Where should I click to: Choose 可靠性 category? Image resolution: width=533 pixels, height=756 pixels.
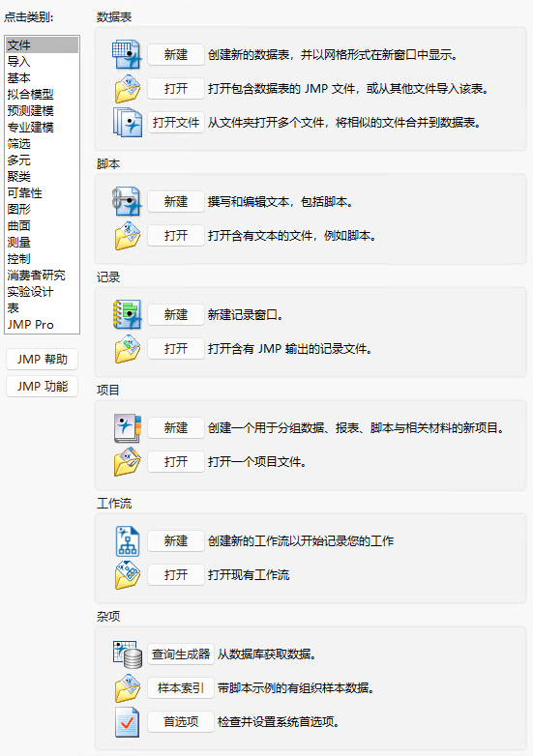pyautogui.click(x=42, y=192)
